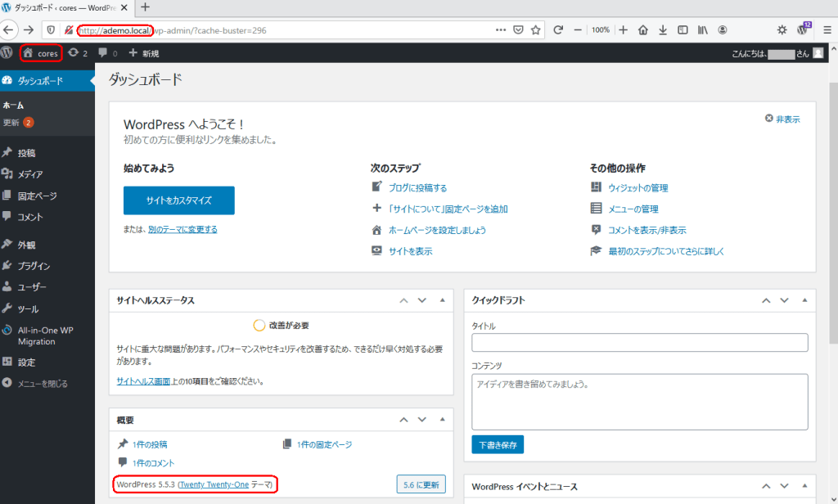This screenshot has height=504, width=838.
Task: Open the gear extension icon
Action: coord(782,30)
